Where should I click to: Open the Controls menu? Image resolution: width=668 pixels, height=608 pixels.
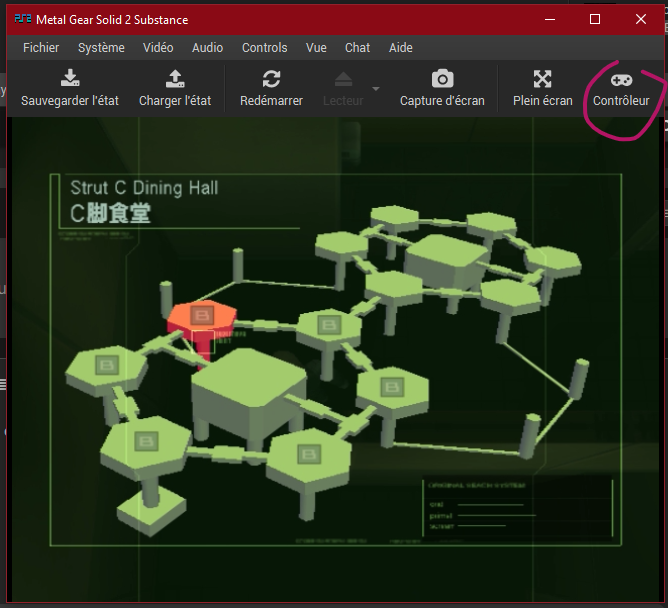pyautogui.click(x=265, y=48)
